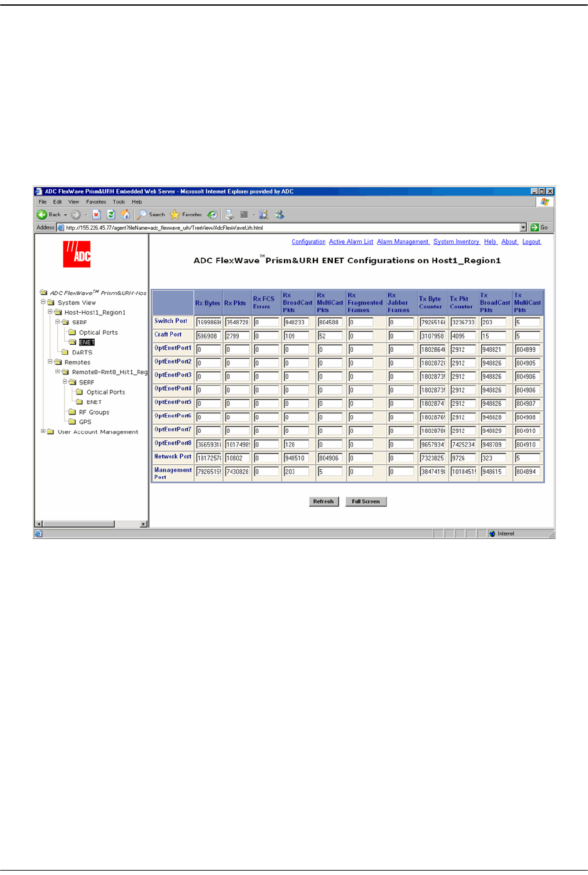588x875 pixels.
Task: Click the Full Screen button
Action: click(366, 502)
